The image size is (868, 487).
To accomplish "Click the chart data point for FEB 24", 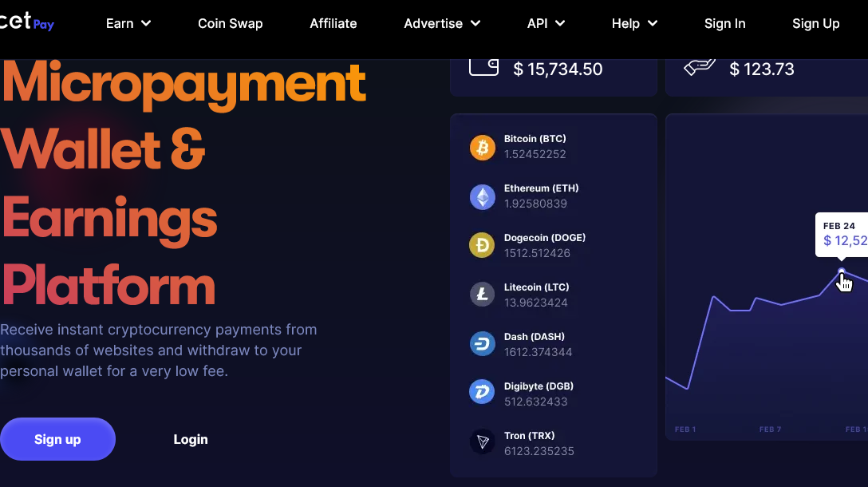I will (x=842, y=271).
